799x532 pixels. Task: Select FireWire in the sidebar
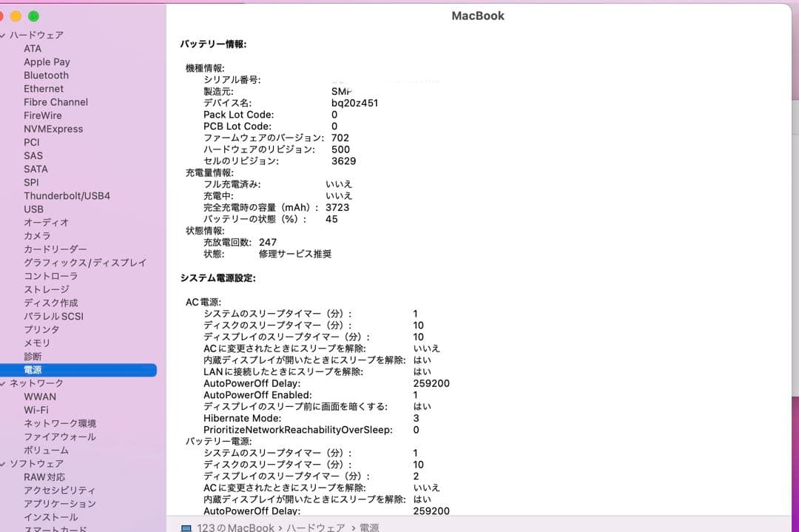[43, 115]
